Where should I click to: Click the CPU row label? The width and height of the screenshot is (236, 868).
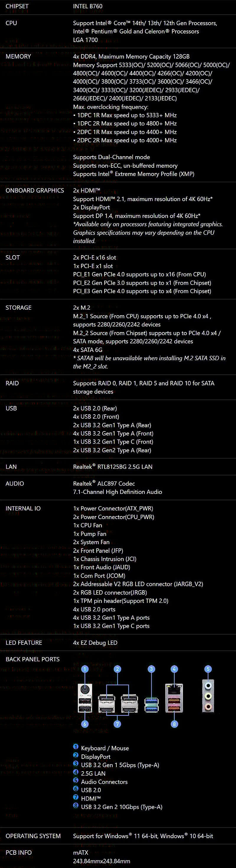(11, 23)
